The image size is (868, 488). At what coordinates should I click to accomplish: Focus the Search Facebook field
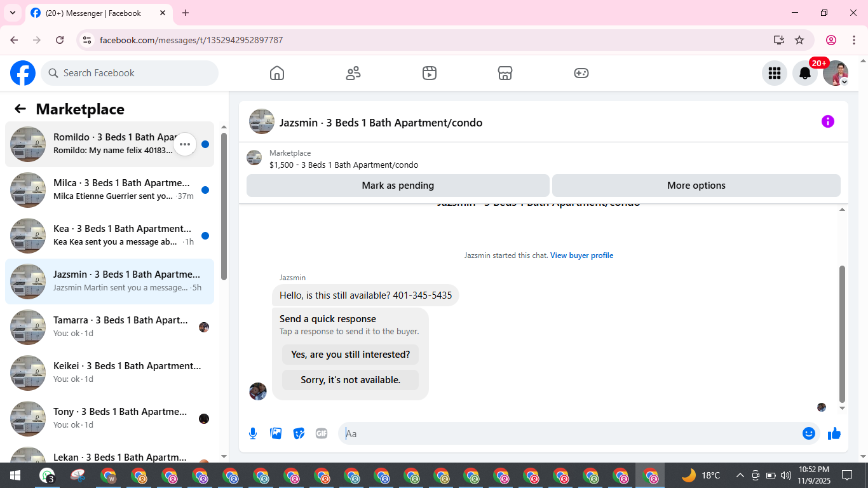(130, 73)
